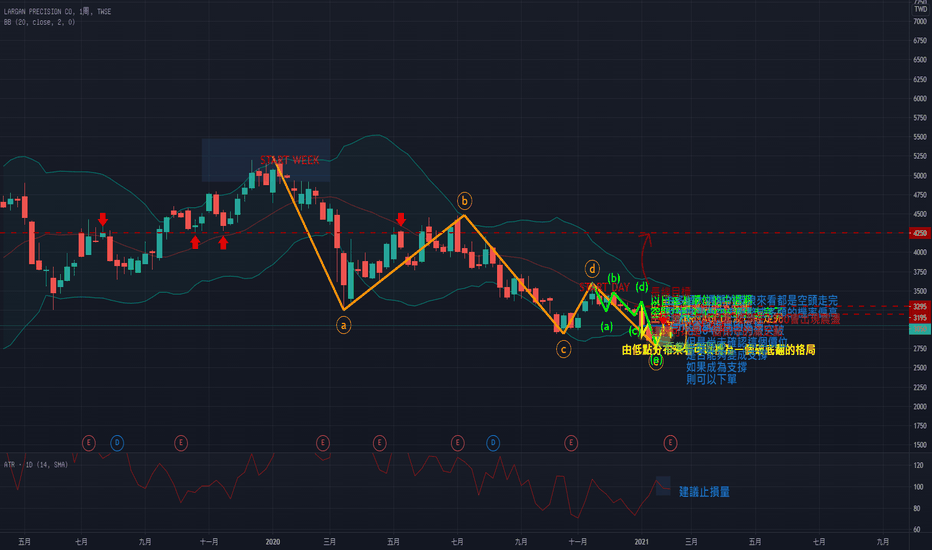Select the green sub-wave label (b)
This screenshot has height=550, width=932.
614,278
